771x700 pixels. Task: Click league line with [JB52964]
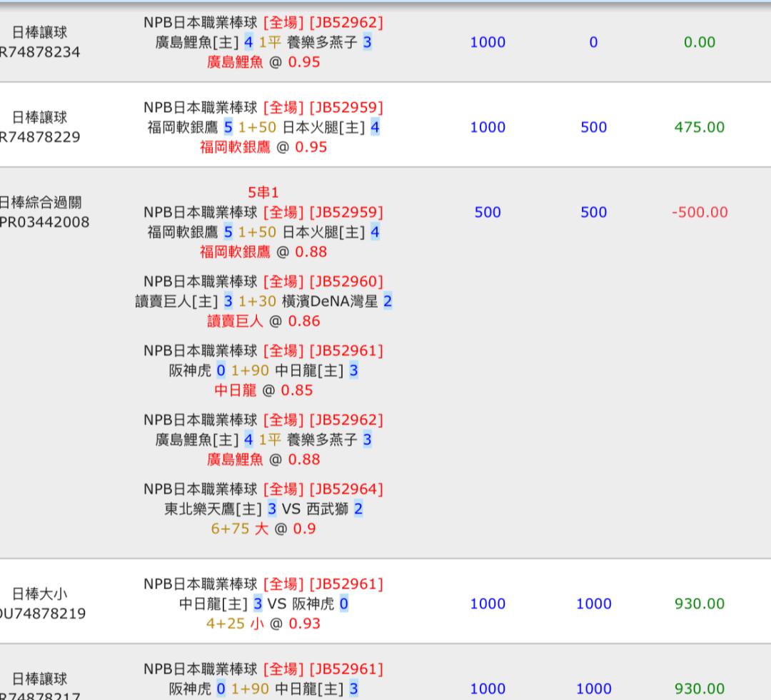[x=263, y=489]
